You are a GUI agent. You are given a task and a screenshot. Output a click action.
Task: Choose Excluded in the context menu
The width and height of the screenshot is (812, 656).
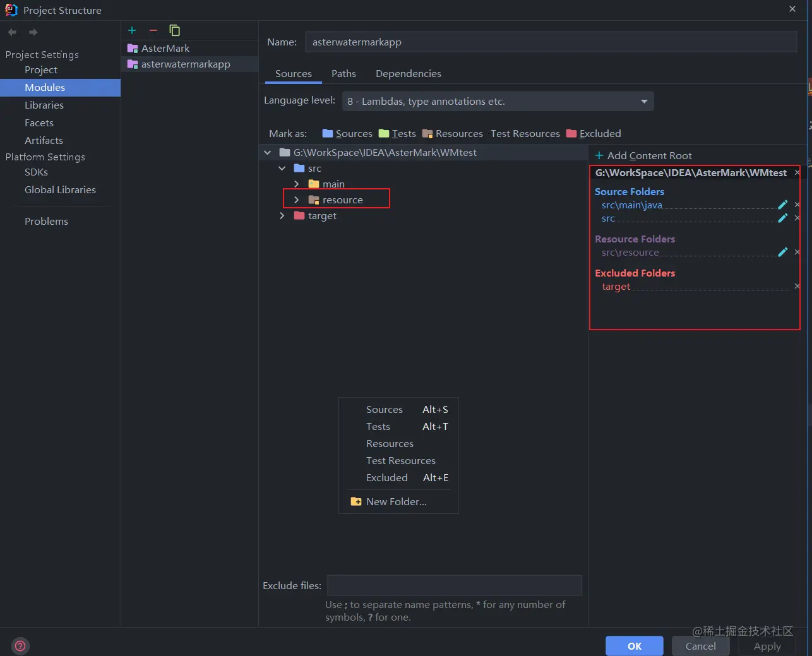(x=398, y=477)
